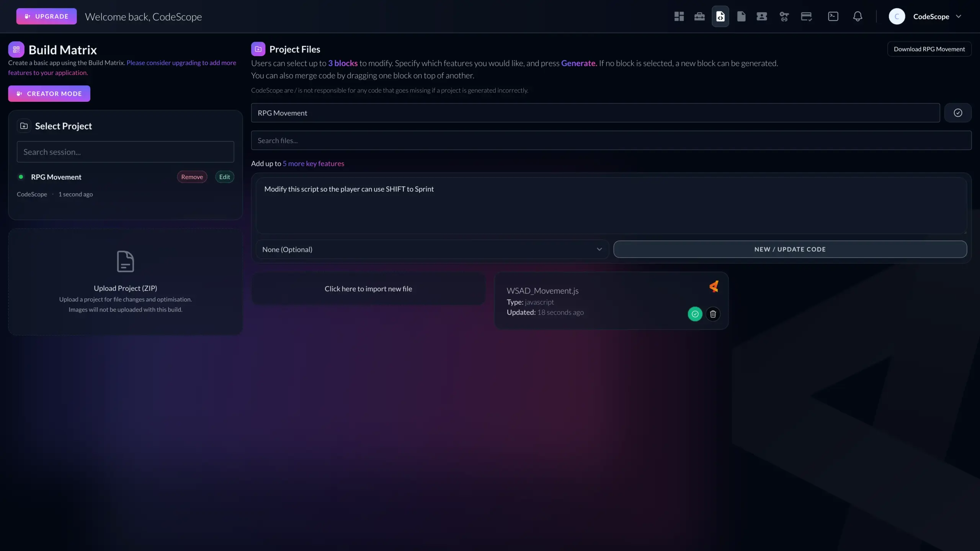The width and height of the screenshot is (980, 551).
Task: Expand the None (Optional) dropdown
Action: click(x=431, y=249)
